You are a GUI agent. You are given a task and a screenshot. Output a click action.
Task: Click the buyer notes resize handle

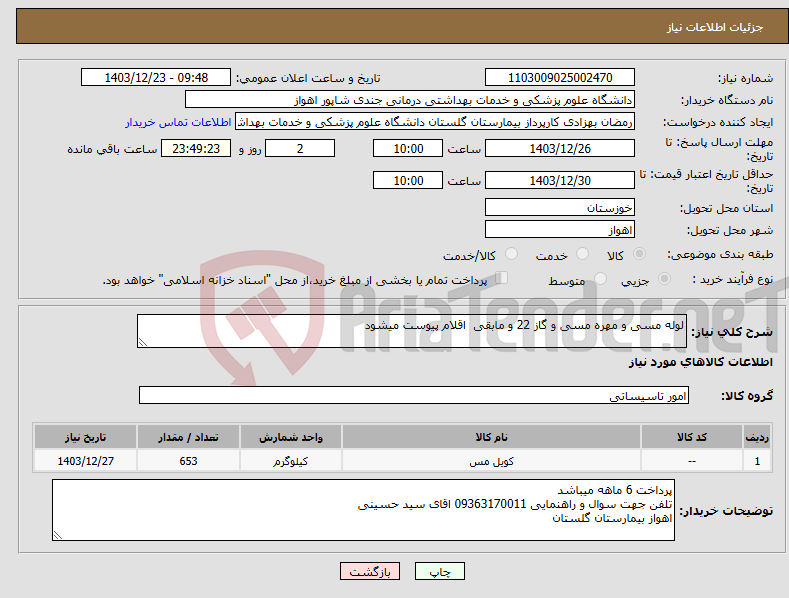pos(58,535)
